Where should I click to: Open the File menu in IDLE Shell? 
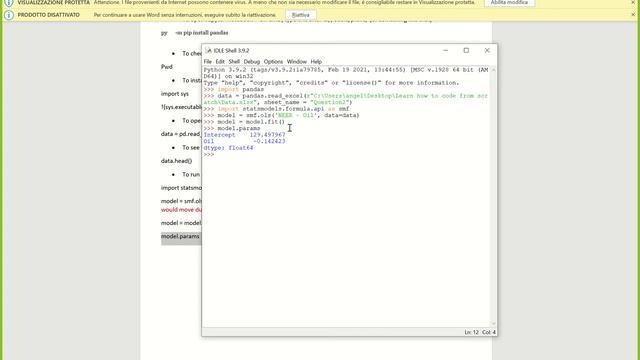[x=207, y=62]
